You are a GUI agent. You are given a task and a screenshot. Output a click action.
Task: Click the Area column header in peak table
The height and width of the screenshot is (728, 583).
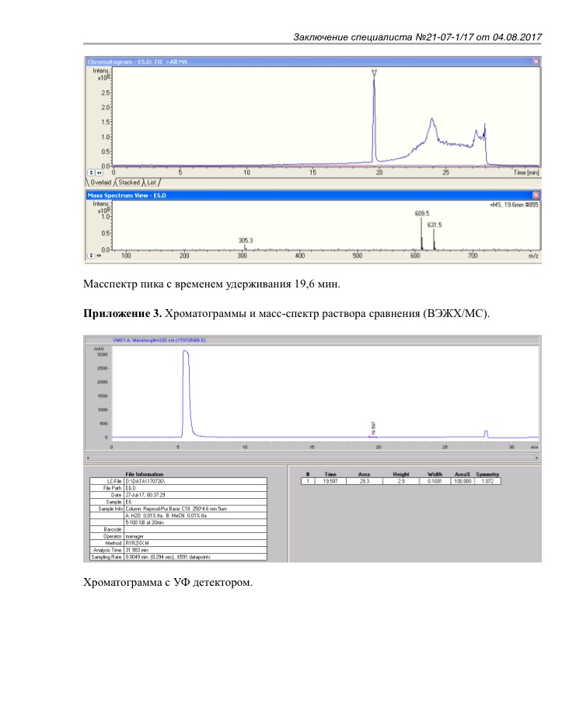tap(364, 474)
